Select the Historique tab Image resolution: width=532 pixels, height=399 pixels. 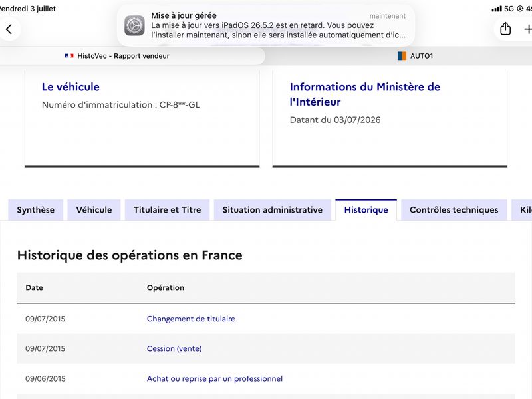click(366, 210)
